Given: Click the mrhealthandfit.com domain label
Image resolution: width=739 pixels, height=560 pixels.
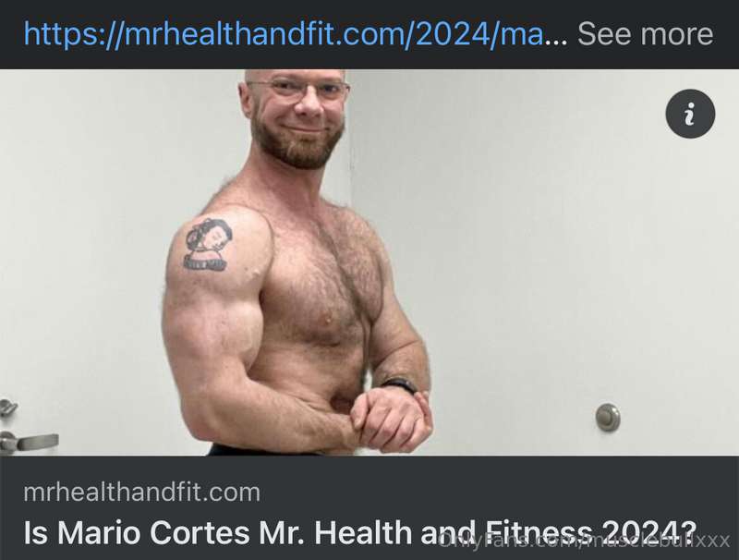Looking at the screenshot, I should click(x=142, y=492).
